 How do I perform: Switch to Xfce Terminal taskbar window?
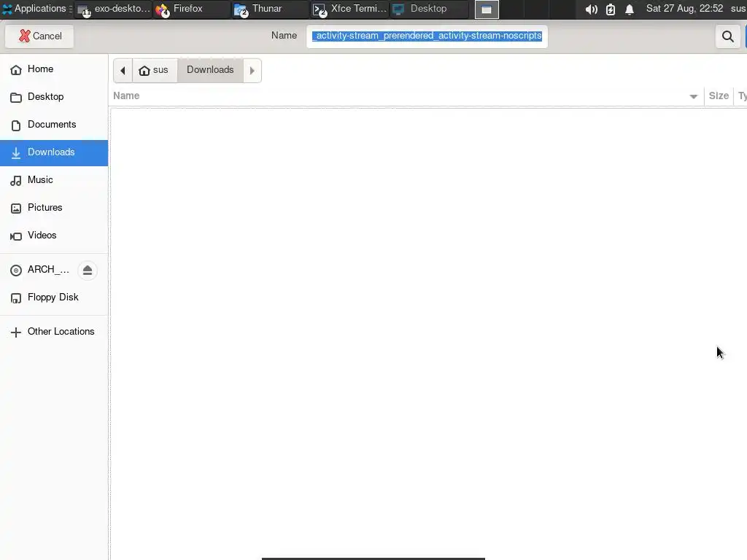[x=349, y=9]
